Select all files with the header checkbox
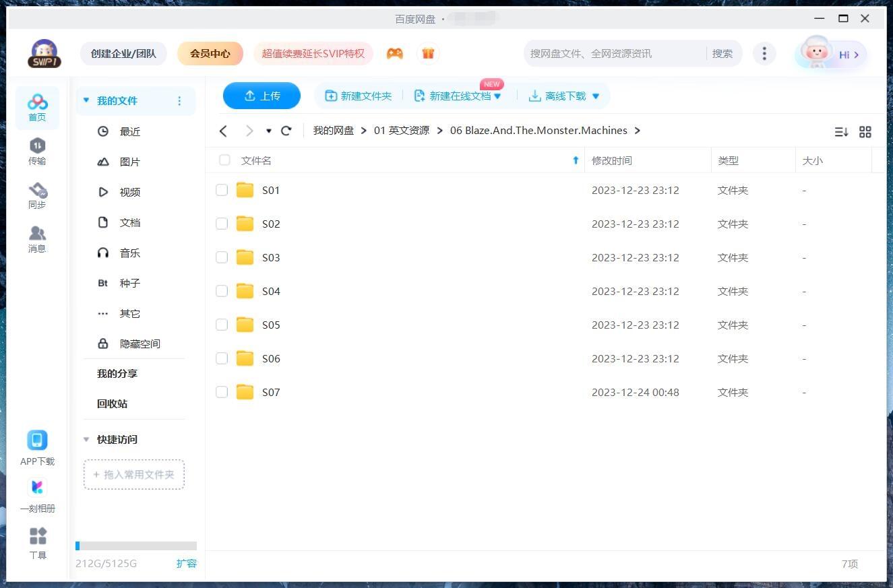Screen dimensions: 893x588 [x=224, y=160]
